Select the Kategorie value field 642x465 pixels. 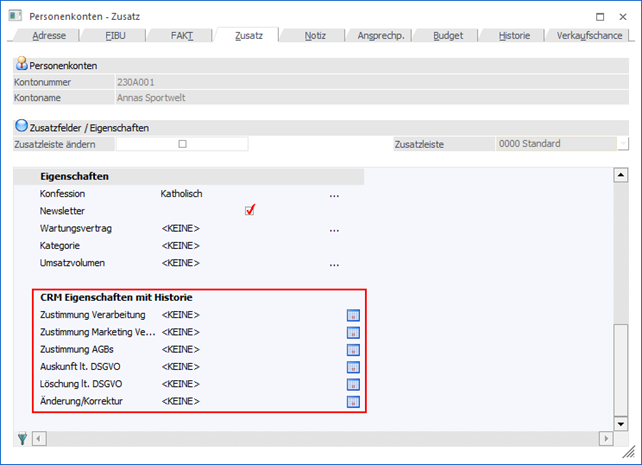click(x=181, y=246)
